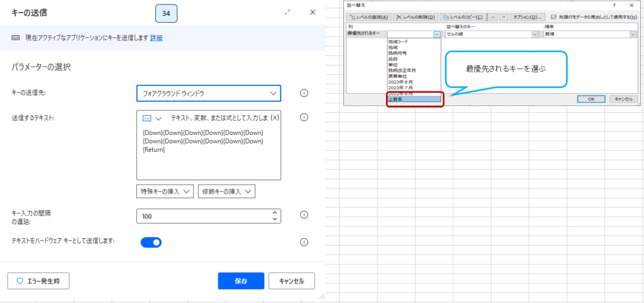The width and height of the screenshot is (644, 303).
Task: Click the delay value field showing 100
Action: tap(203, 216)
